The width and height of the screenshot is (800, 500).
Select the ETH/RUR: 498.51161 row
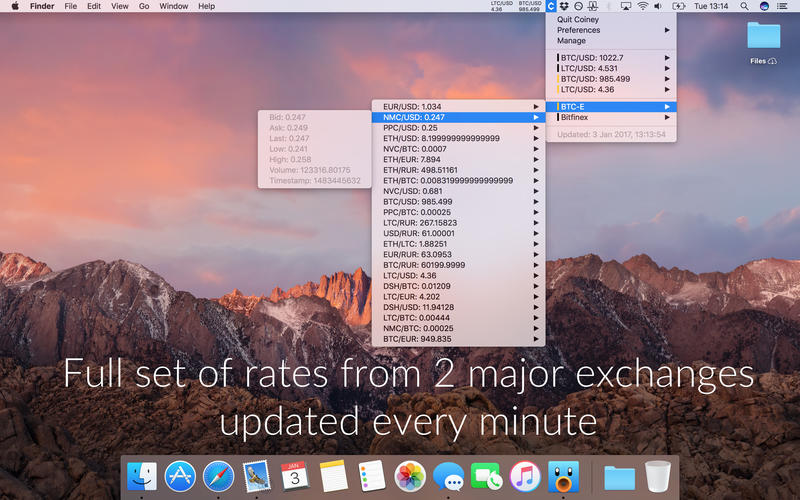click(458, 170)
